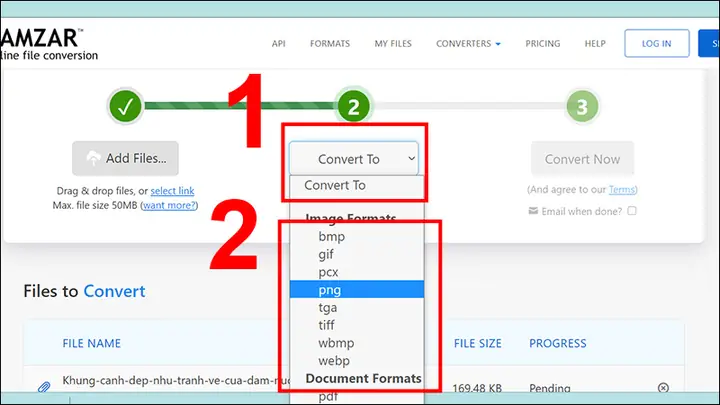Go to My Files in navigation
This screenshot has height=405, width=720.
pyautogui.click(x=393, y=44)
